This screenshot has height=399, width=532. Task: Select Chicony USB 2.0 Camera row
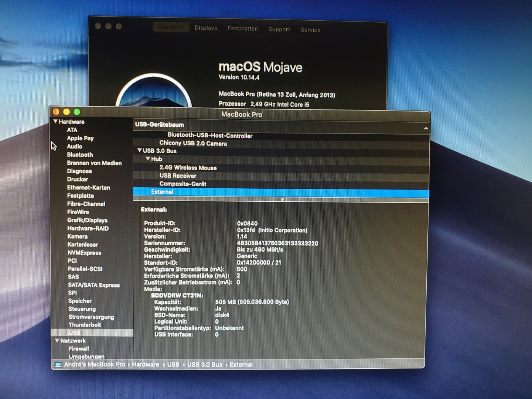193,143
